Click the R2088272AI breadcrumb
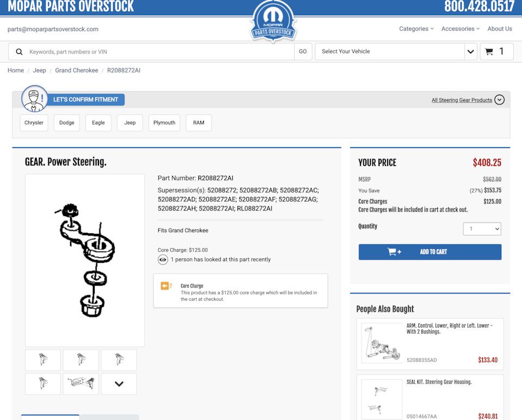The width and height of the screenshot is (522, 420). [123, 70]
